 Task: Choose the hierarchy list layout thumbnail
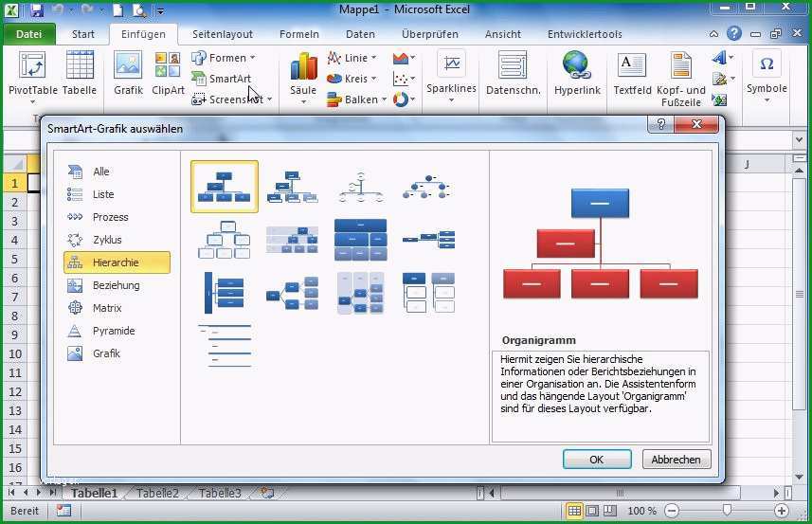[429, 294]
